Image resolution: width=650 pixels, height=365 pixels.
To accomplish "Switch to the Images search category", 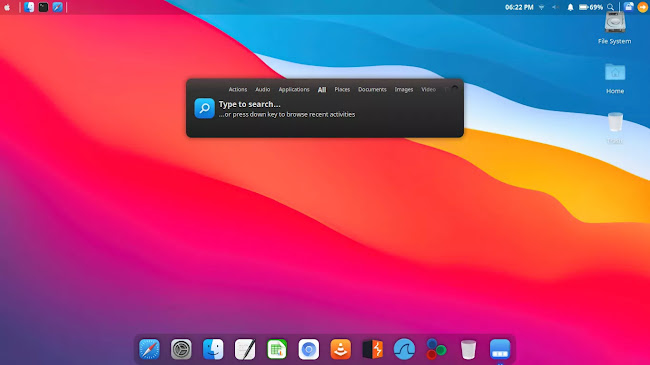I will point(404,90).
